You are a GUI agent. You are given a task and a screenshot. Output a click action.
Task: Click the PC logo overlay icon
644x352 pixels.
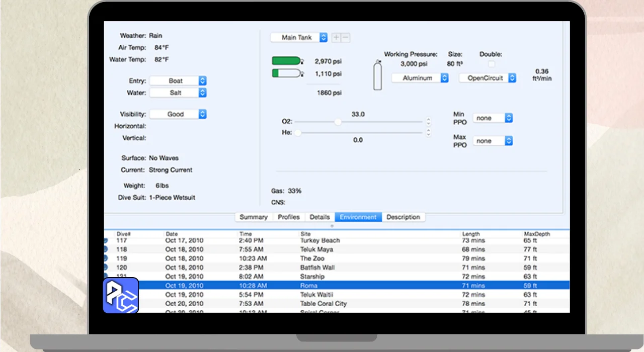click(121, 295)
